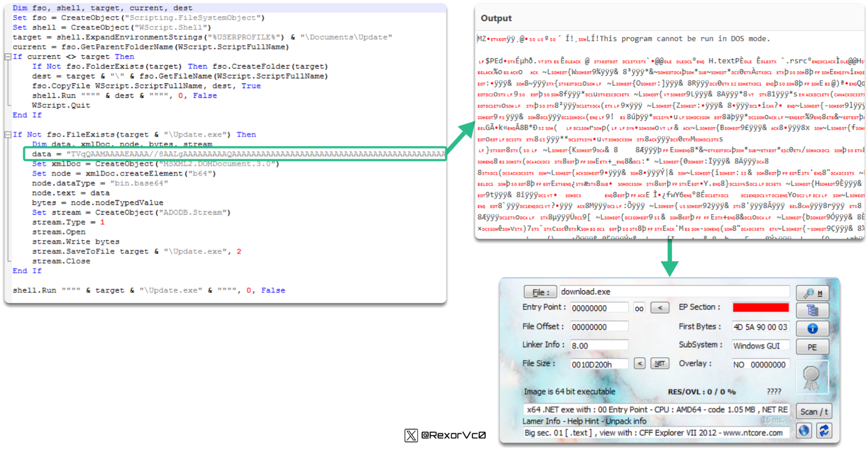Collapse the 'If Not fso.FileExists' code block
The height and width of the screenshot is (449, 868).
click(7, 134)
